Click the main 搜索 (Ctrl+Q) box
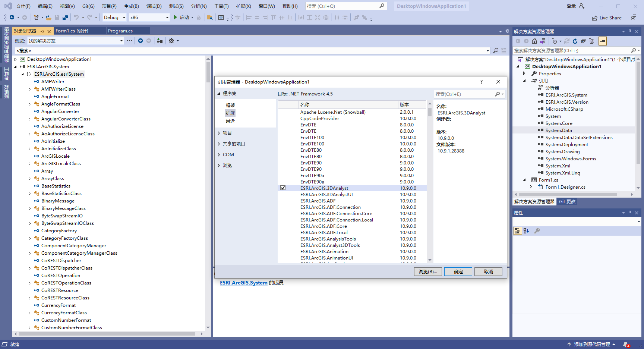644x349 pixels. pyautogui.click(x=342, y=6)
